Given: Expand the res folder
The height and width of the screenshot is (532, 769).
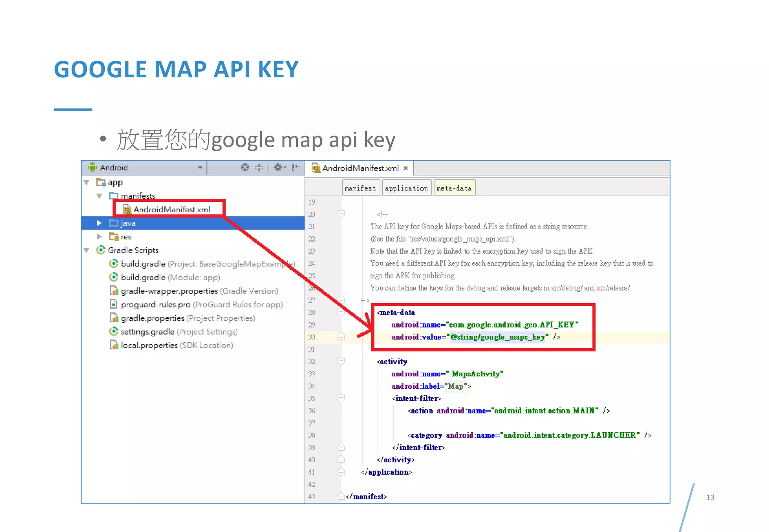Looking at the screenshot, I should click(100, 237).
